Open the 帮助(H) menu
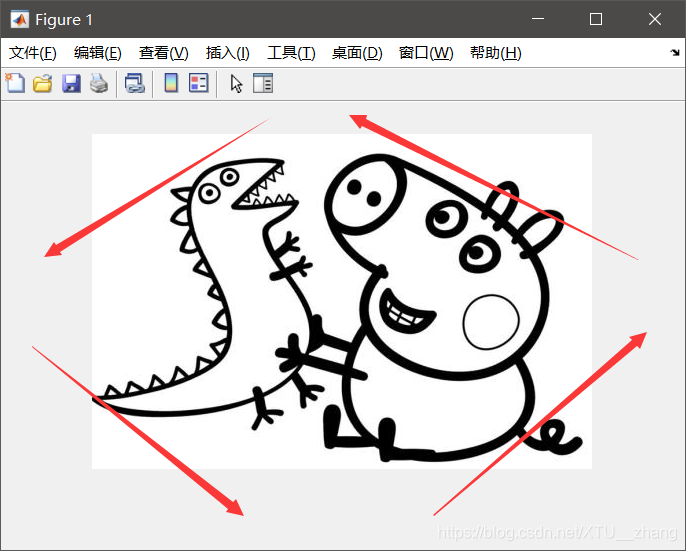 point(496,53)
